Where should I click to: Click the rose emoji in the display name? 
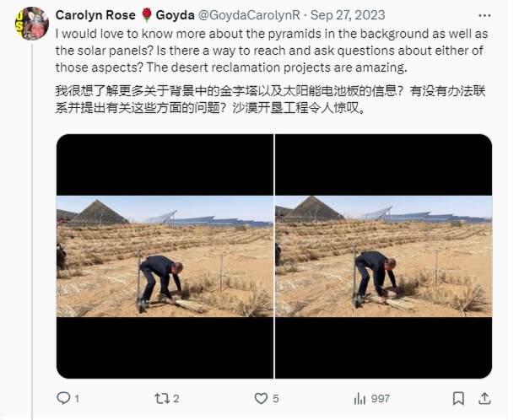click(146, 15)
